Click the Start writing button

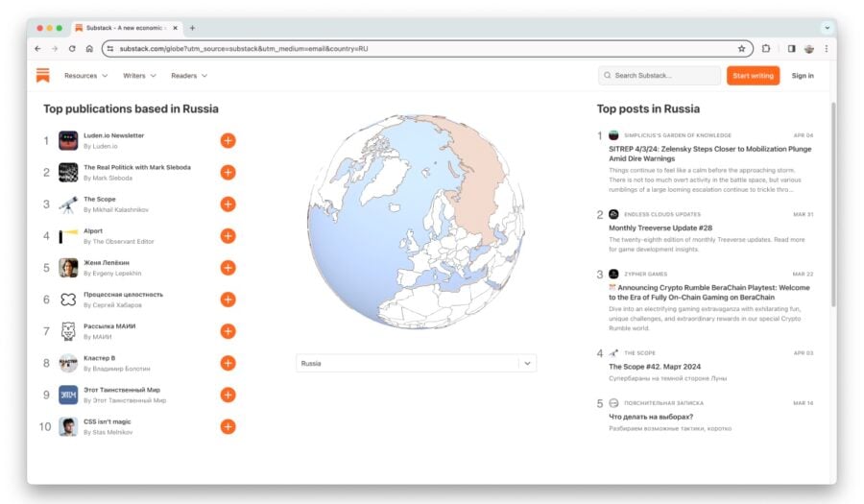coord(753,76)
